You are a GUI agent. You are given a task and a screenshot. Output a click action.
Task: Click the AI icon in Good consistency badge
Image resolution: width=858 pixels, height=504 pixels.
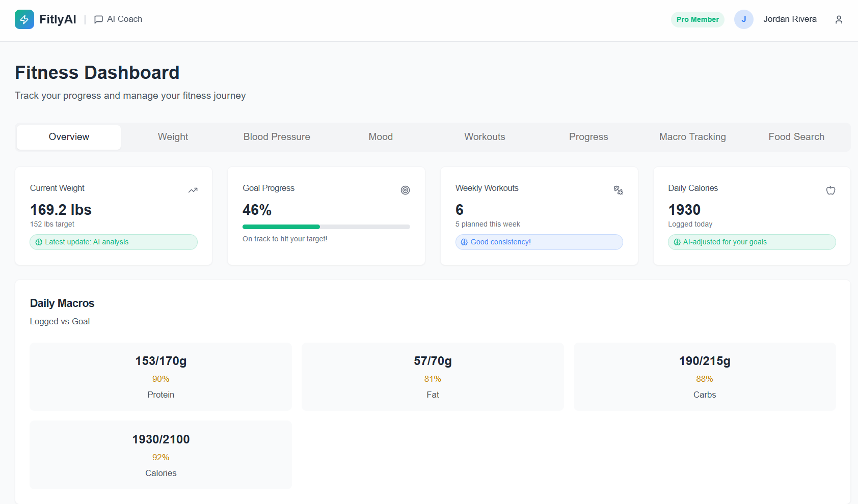pos(464,242)
